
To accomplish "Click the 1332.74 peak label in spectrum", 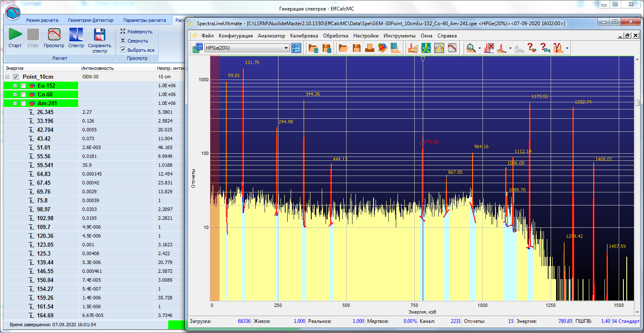I will 583,102.
